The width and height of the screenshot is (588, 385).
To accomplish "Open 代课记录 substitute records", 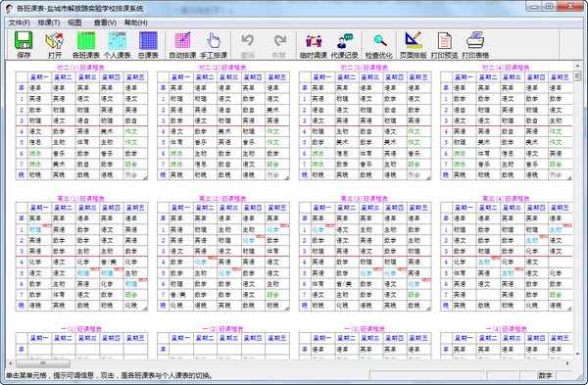I will (345, 45).
